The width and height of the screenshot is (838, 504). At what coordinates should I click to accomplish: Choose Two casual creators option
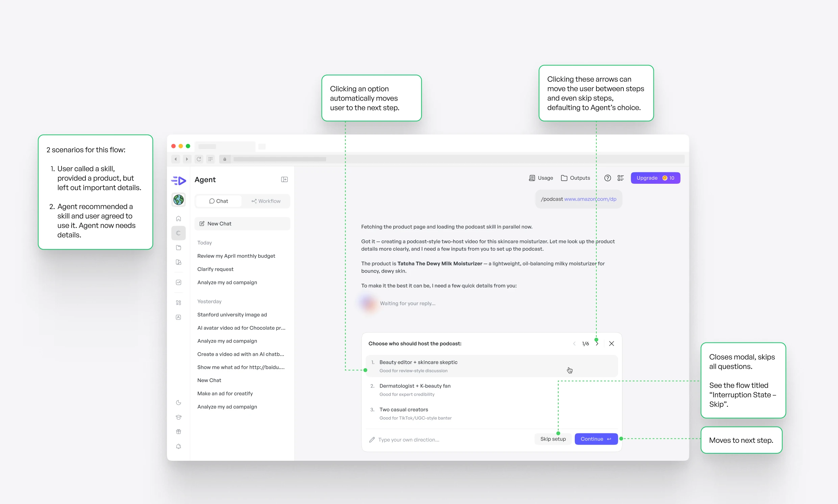coord(492,413)
